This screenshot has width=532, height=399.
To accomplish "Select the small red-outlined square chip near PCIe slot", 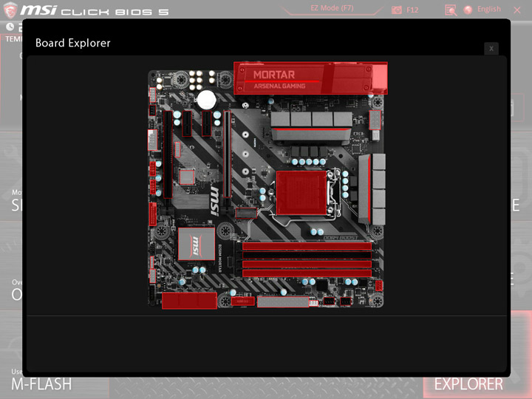I will click(187, 177).
